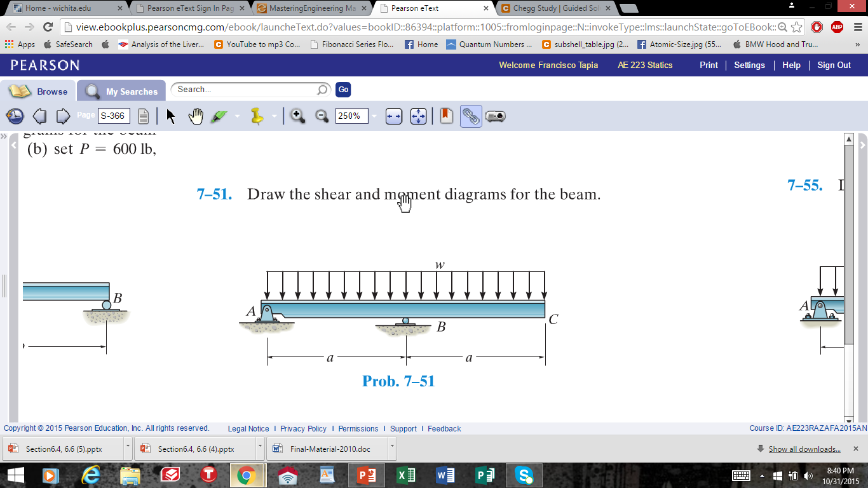Open the Section6.4, 6.6 (5).pptx download menu arrow
The image size is (868, 488).
(128, 447)
